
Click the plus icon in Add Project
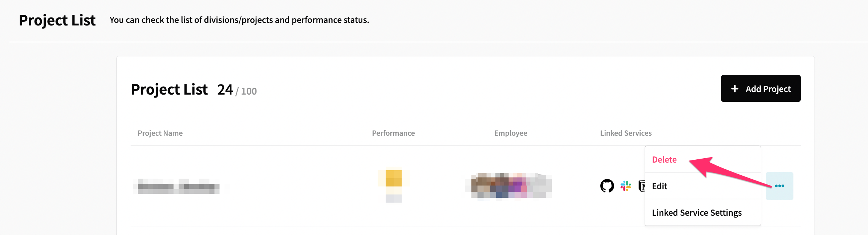pyautogui.click(x=735, y=89)
